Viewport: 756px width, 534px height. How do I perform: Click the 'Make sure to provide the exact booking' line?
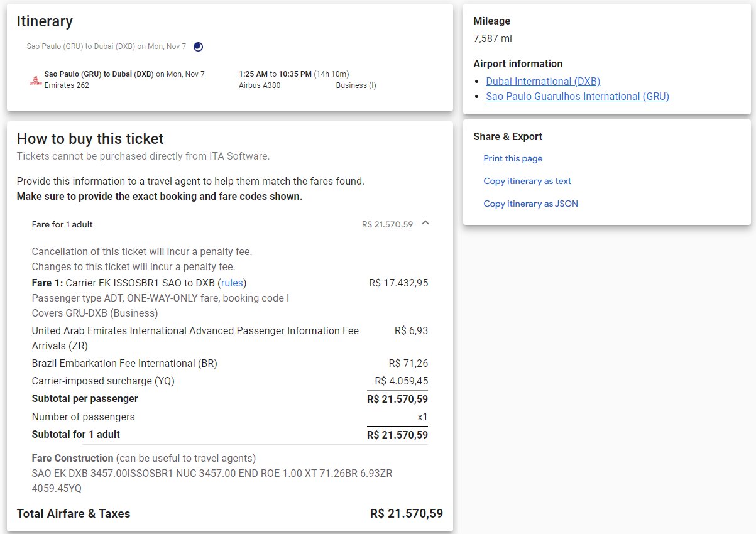coord(160,196)
